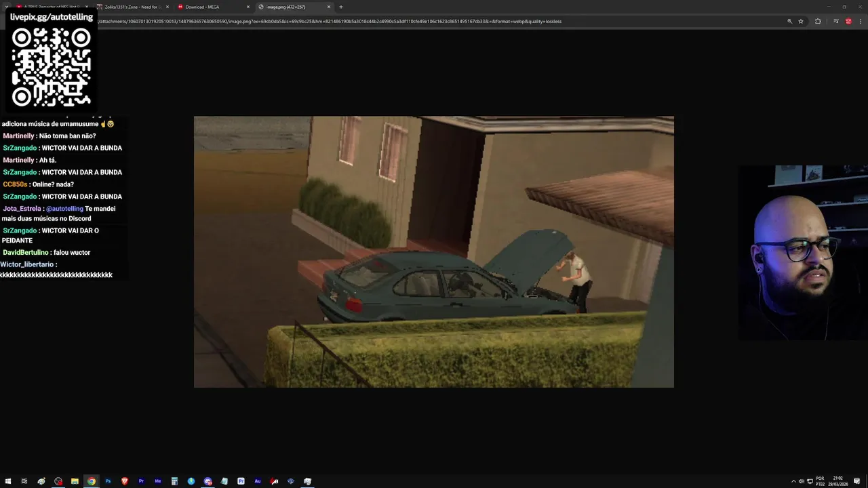The width and height of the screenshot is (868, 488).
Task: Click the Martinelly 'Não toma ban não?' message
Action: pos(49,136)
